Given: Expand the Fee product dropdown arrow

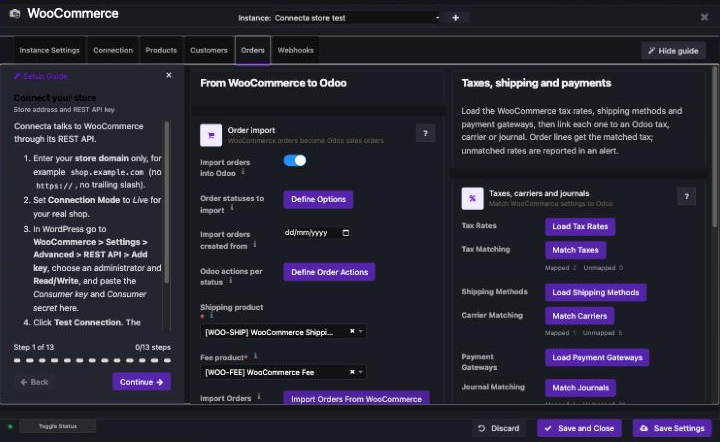Looking at the screenshot, I should point(360,372).
